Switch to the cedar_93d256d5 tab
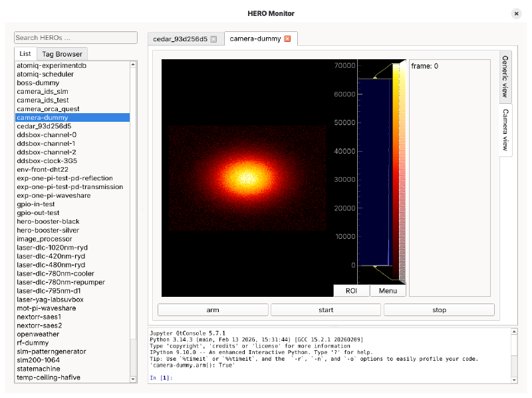 point(180,39)
